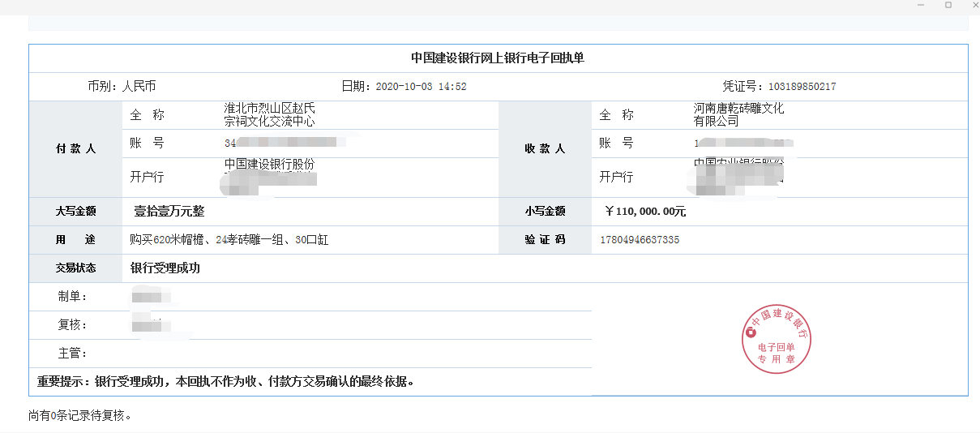Select the amount ￥110,000.00元
Image resolution: width=980 pixels, height=433 pixels.
[645, 212]
